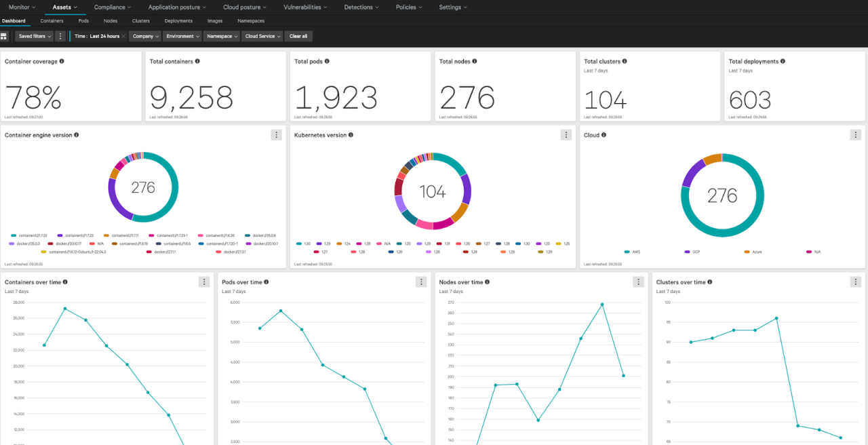Show info tooltip for Total containers

click(x=197, y=61)
